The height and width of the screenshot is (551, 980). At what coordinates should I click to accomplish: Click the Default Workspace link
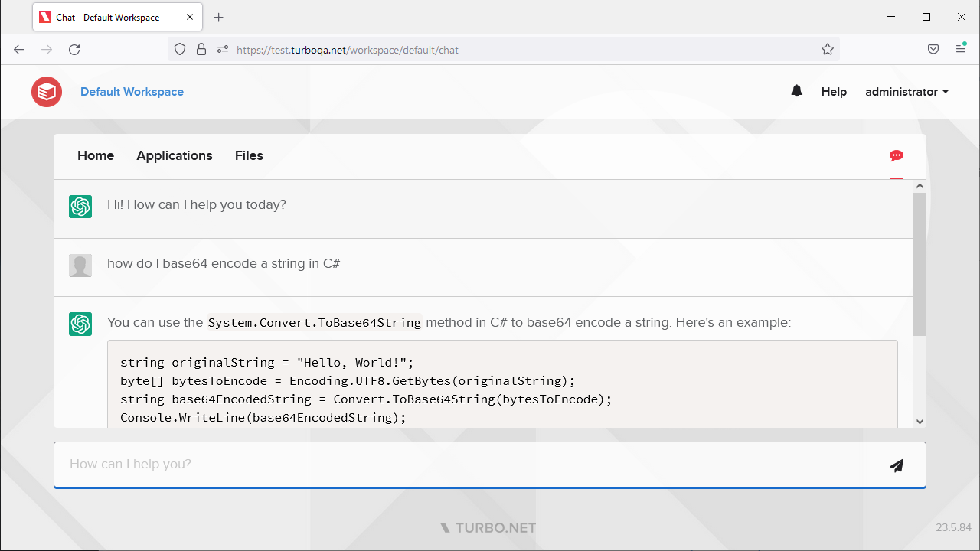(132, 92)
